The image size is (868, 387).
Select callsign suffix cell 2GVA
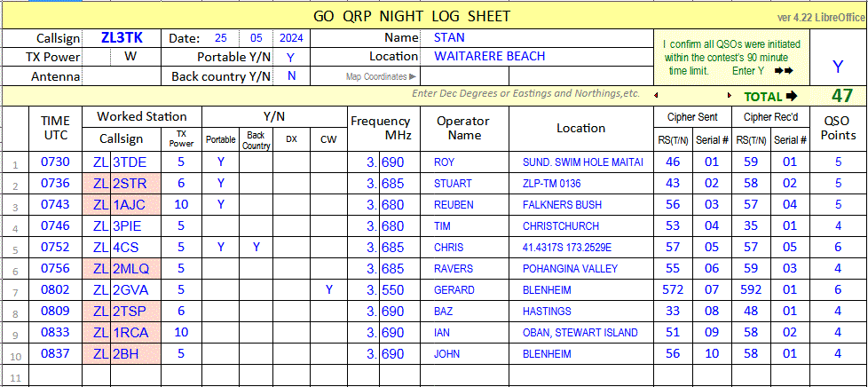136,289
